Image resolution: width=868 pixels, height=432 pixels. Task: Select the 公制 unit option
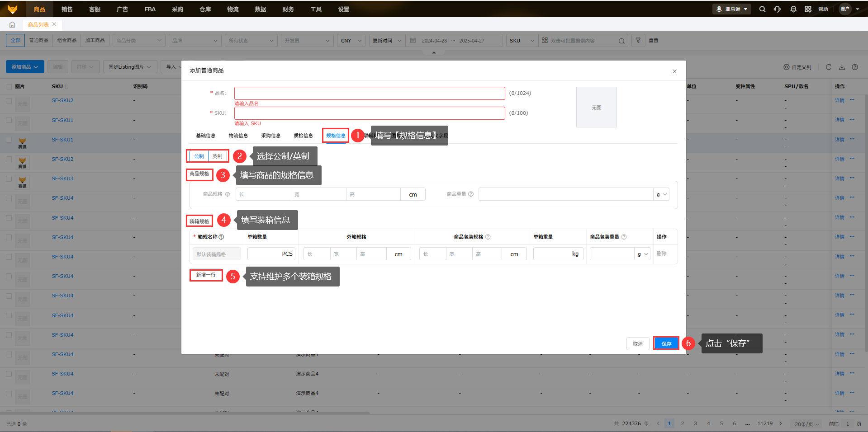pos(199,156)
